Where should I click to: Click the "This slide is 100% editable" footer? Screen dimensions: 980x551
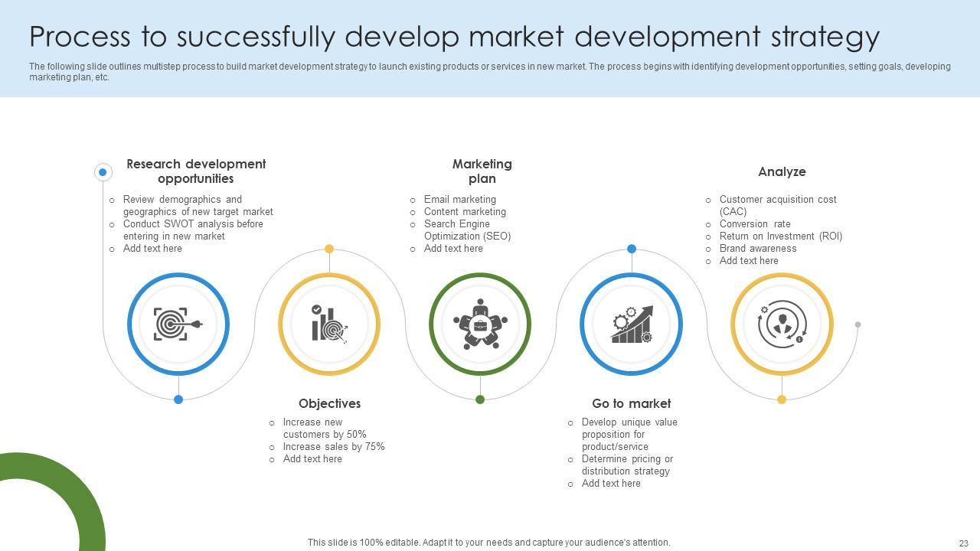click(x=489, y=543)
